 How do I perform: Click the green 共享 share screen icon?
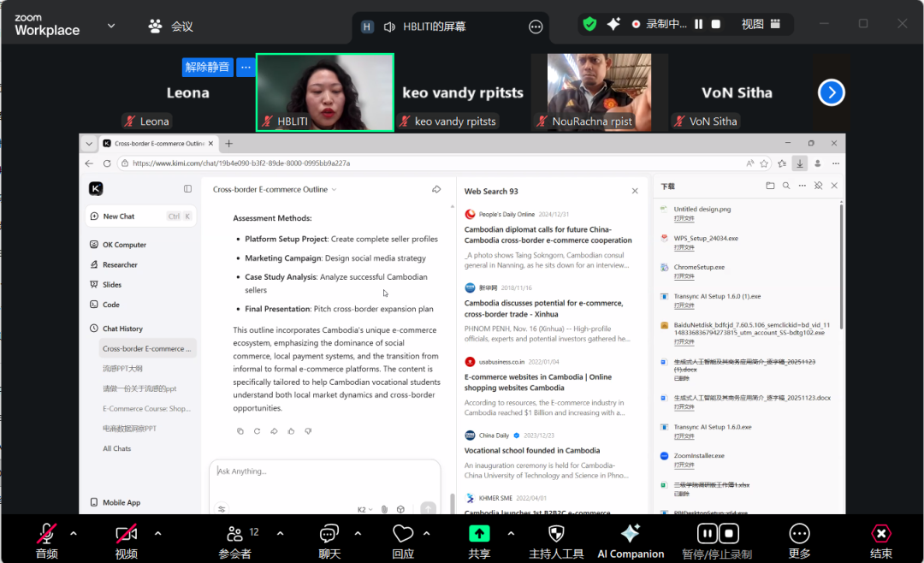pos(479,534)
